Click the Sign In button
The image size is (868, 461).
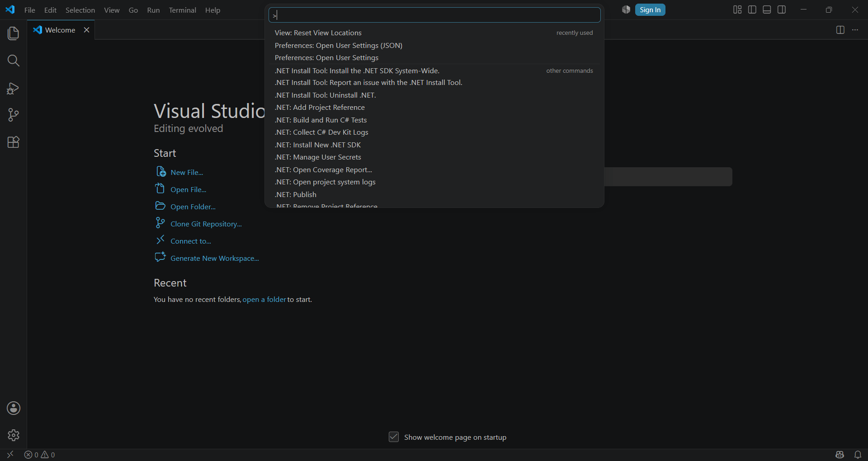point(650,9)
